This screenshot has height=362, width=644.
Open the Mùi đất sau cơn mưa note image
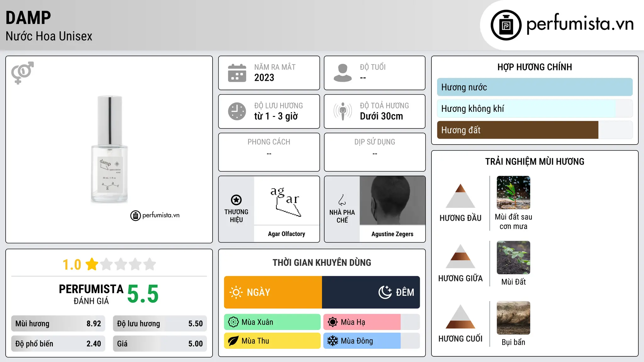click(x=513, y=193)
